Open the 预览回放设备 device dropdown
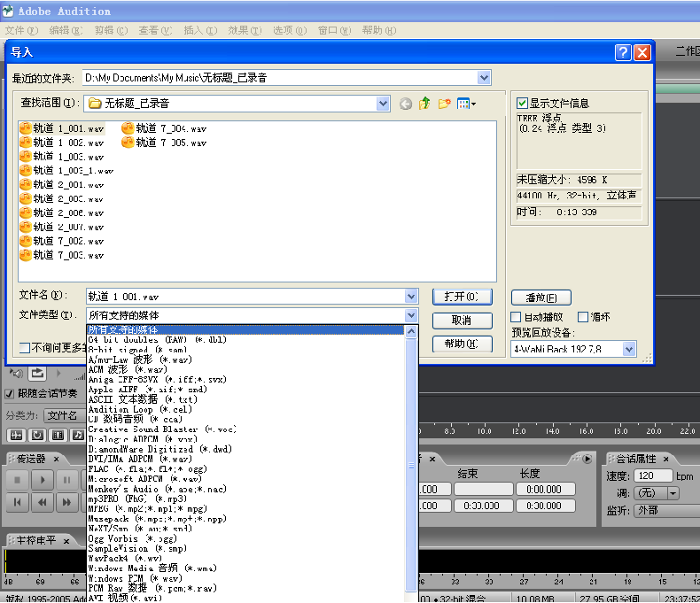The image size is (700, 603). click(629, 350)
